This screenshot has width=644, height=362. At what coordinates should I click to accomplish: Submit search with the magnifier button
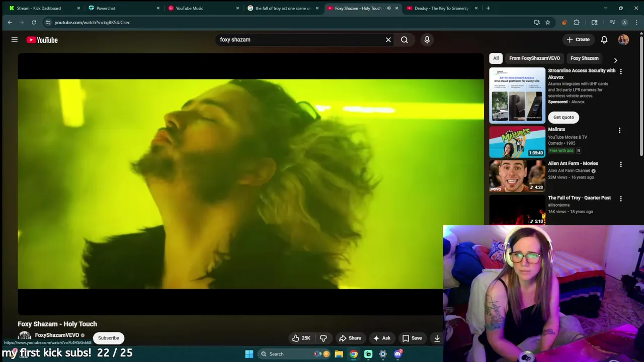pos(405,40)
